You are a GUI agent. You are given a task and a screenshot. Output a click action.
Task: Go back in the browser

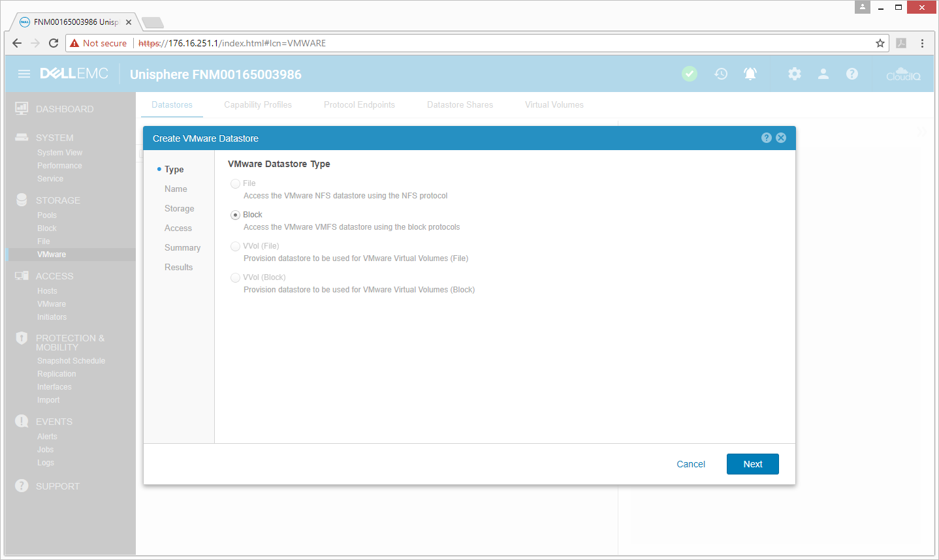[17, 43]
